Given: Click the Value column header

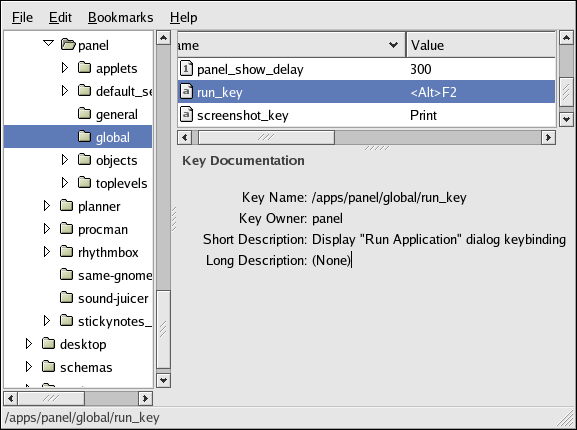Looking at the screenshot, I should 481,45.
